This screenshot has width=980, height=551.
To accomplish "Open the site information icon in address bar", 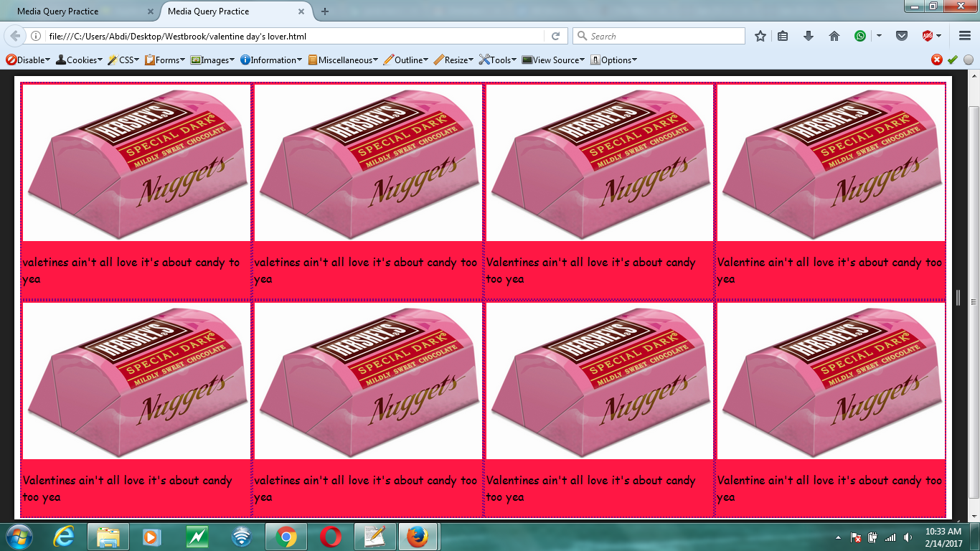I will (x=35, y=36).
